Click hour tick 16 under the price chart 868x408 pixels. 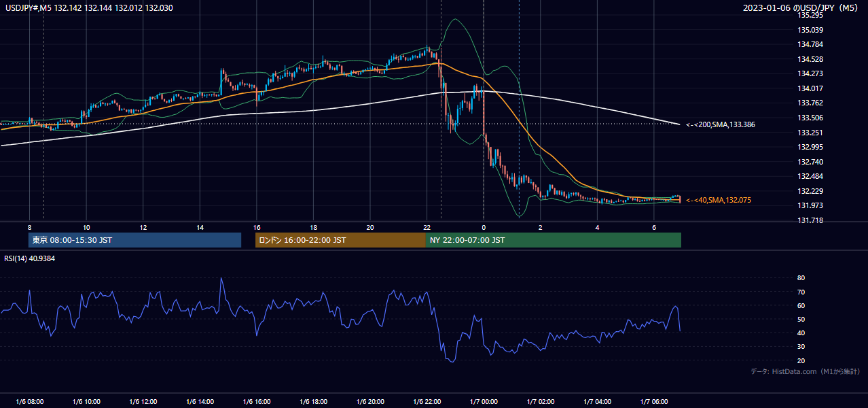(x=257, y=227)
